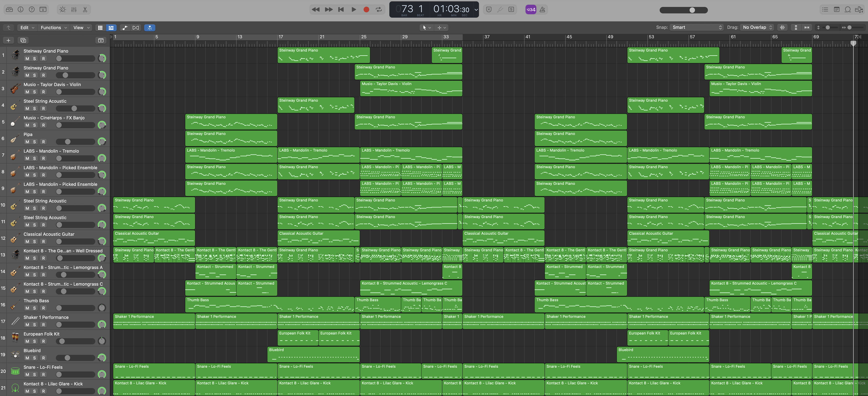Duplicate track using duplicate icon
Viewport: 868px width, 396px height.
23,40
